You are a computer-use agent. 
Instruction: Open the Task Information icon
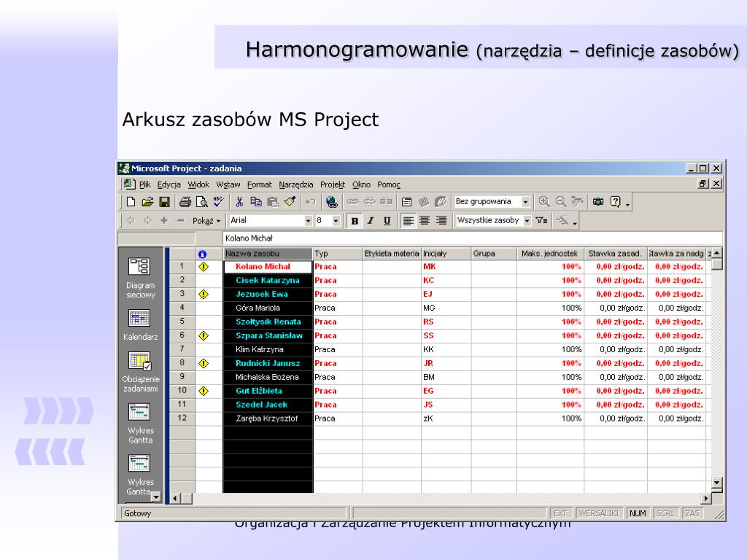tap(407, 202)
